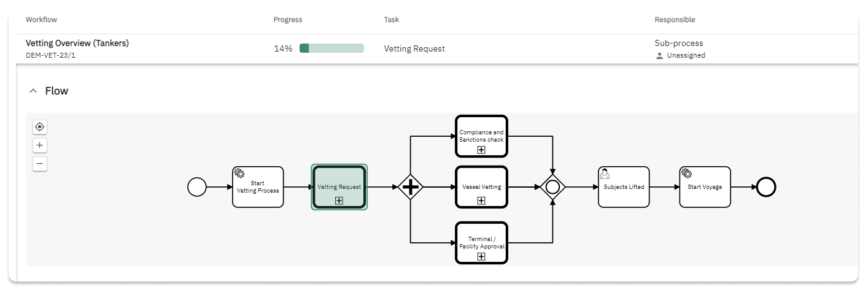Click the 14% progress percentage text
868x295 pixels.
click(283, 48)
